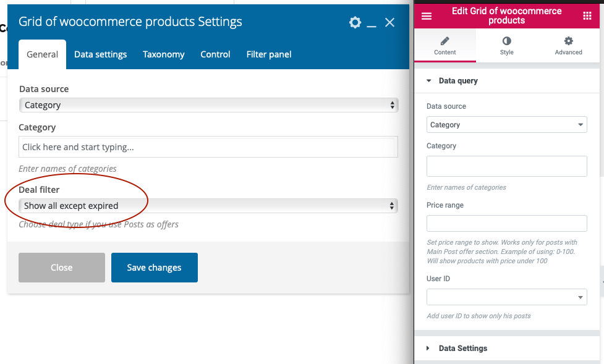Open the Elementor hamburger menu
Viewport: 604px width, 364px height.
[x=427, y=16]
